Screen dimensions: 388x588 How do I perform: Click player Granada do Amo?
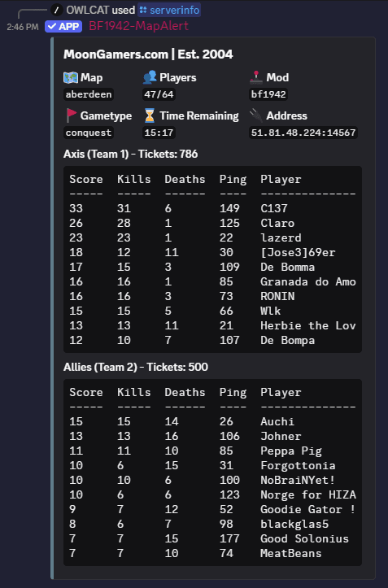pos(308,281)
